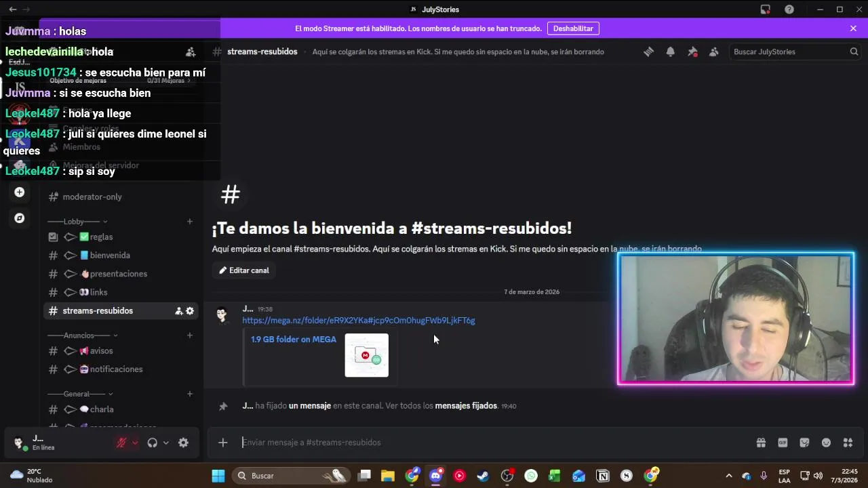Open headphone output options arrow
The image size is (868, 488).
(x=166, y=443)
